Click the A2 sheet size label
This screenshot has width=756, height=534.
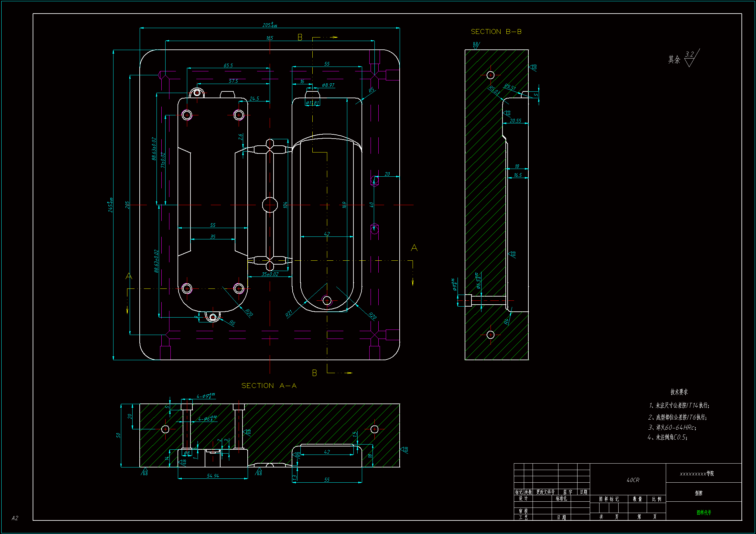(x=15, y=518)
